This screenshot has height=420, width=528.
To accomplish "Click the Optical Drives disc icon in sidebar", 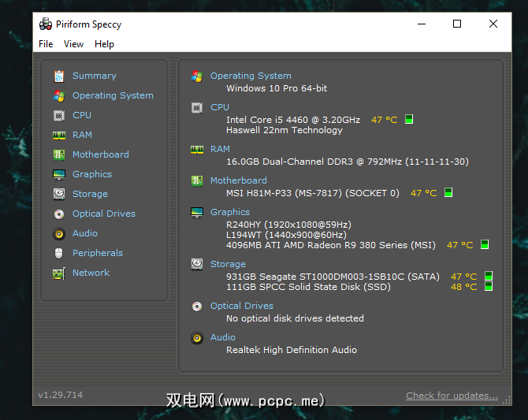I will click(x=59, y=214).
